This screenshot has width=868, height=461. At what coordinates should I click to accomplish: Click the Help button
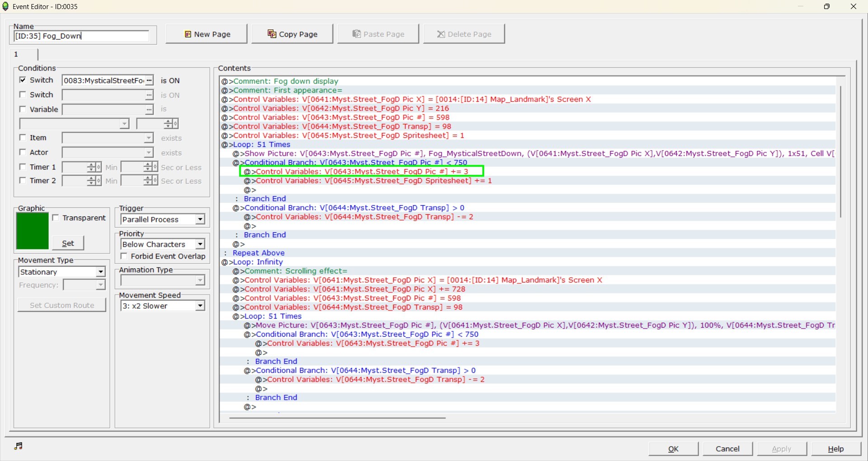coord(836,449)
